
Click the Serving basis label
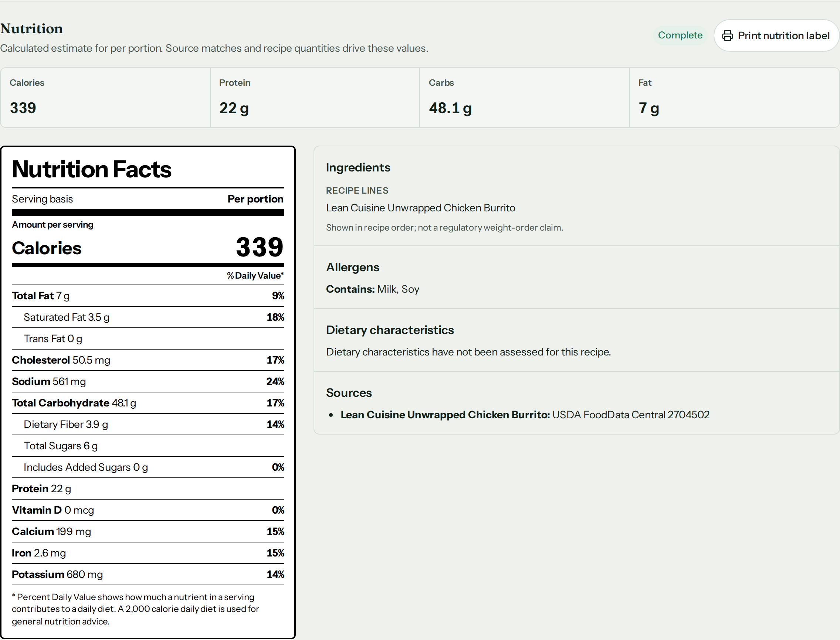tap(42, 199)
